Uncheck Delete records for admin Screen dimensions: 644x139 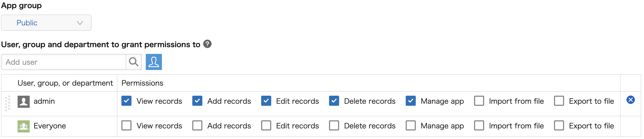(334, 101)
